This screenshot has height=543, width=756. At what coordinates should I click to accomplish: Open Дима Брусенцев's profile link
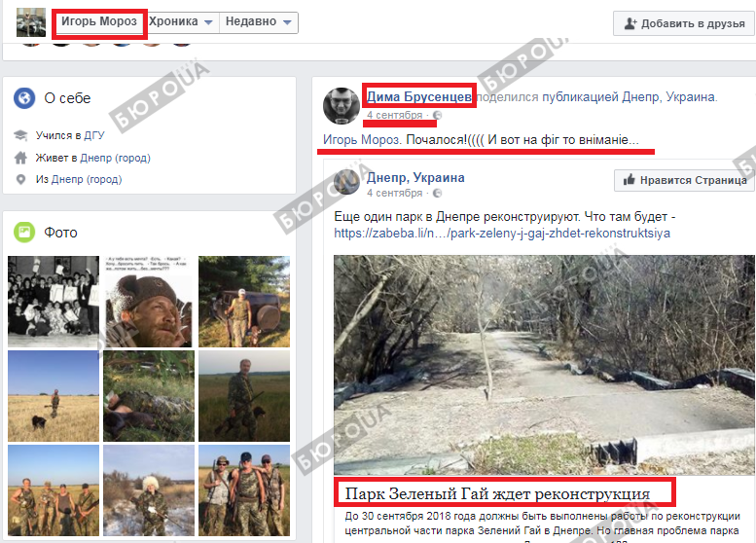(419, 96)
